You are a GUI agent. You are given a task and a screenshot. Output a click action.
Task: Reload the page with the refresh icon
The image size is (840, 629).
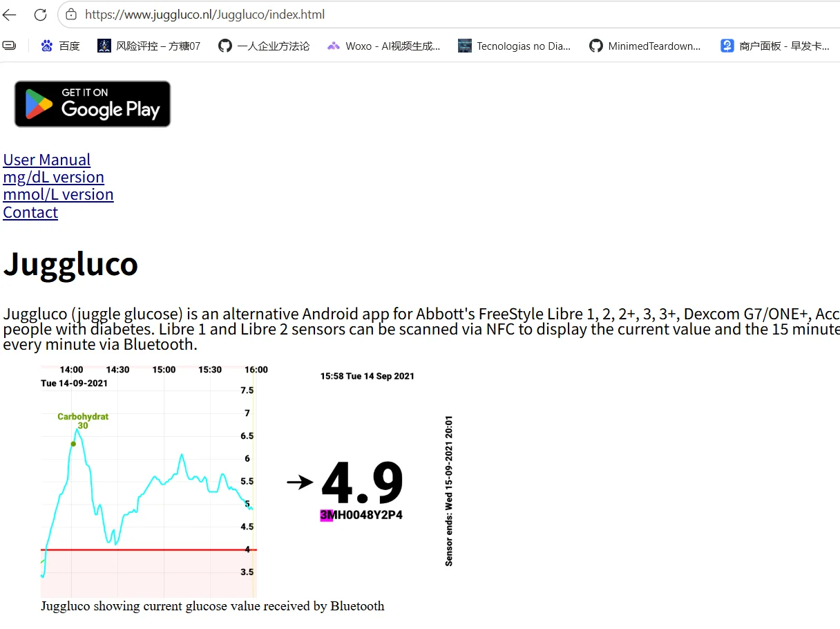(40, 15)
